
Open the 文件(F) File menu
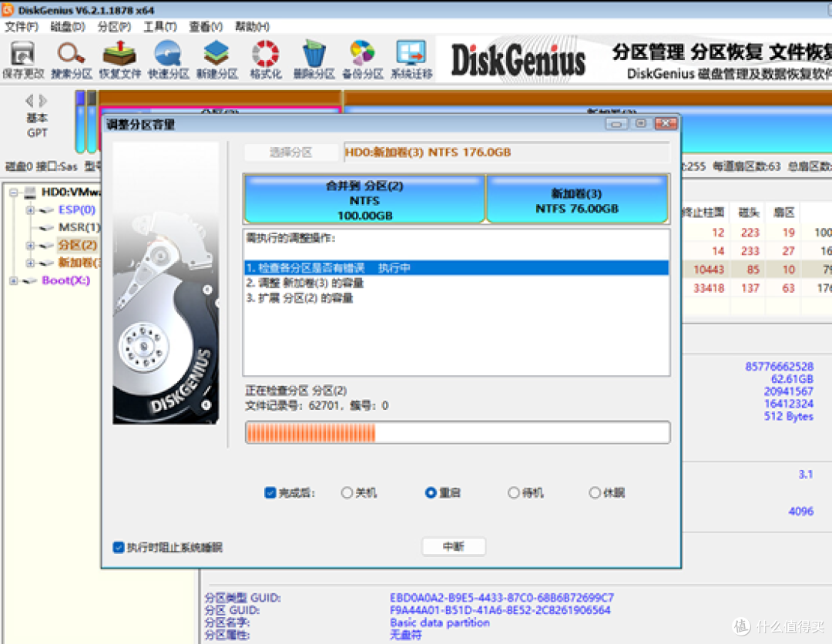(22, 26)
